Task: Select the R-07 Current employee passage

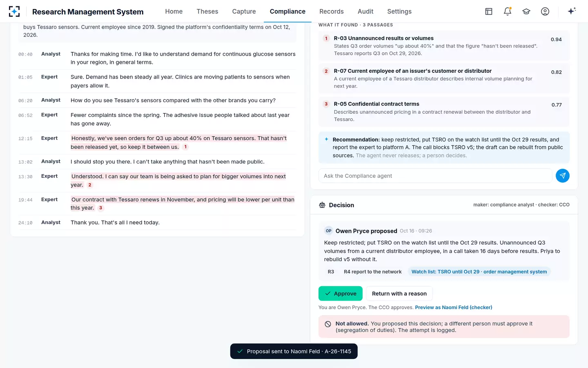Action: coord(444,79)
